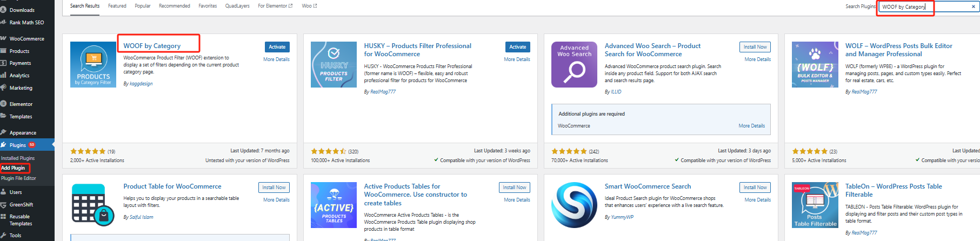Viewport: 980px width, 241px height.
Task: Open More Details for Active Products Tables
Action: pyautogui.click(x=517, y=200)
